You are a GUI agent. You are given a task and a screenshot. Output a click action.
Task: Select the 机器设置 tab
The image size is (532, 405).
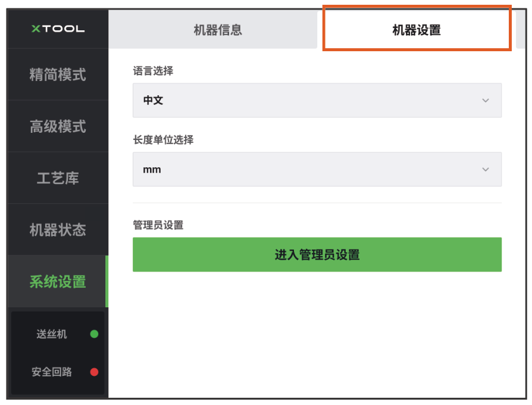(x=417, y=30)
